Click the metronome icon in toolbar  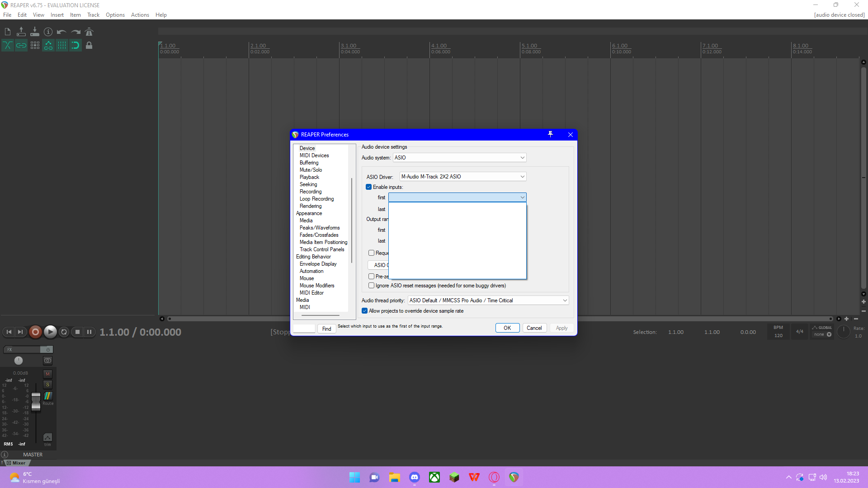coord(89,32)
